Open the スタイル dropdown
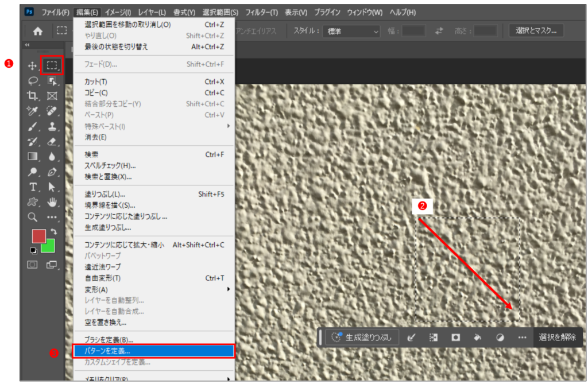Screen dimensions: 588x384 point(351,31)
